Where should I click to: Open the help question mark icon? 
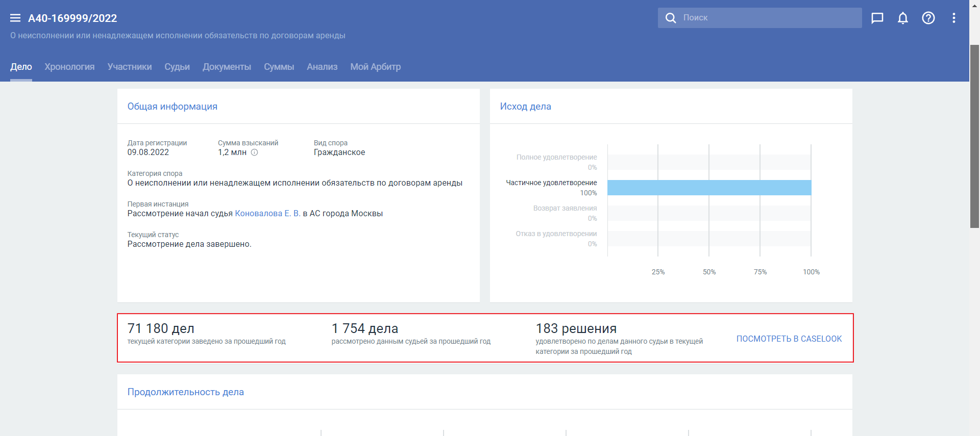928,18
